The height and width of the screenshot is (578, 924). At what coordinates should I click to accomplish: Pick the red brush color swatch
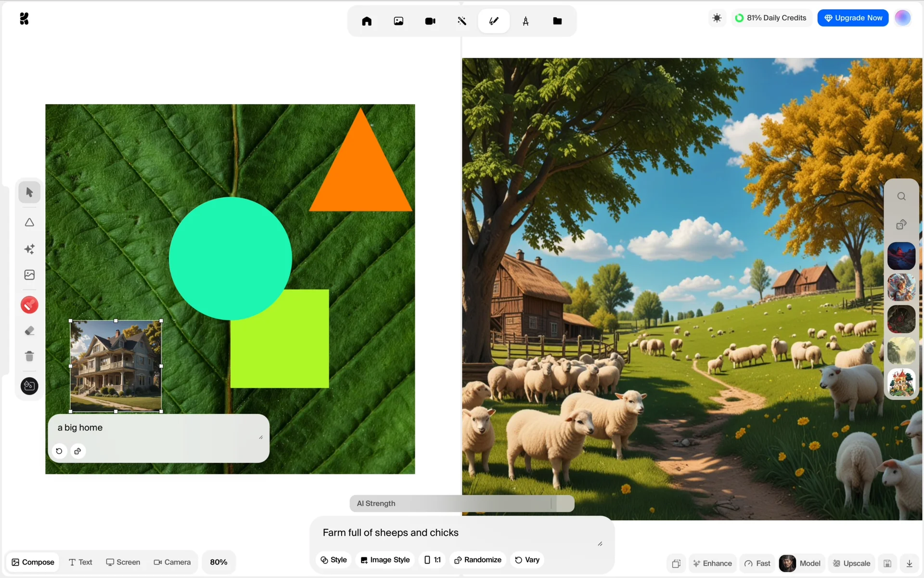click(29, 305)
